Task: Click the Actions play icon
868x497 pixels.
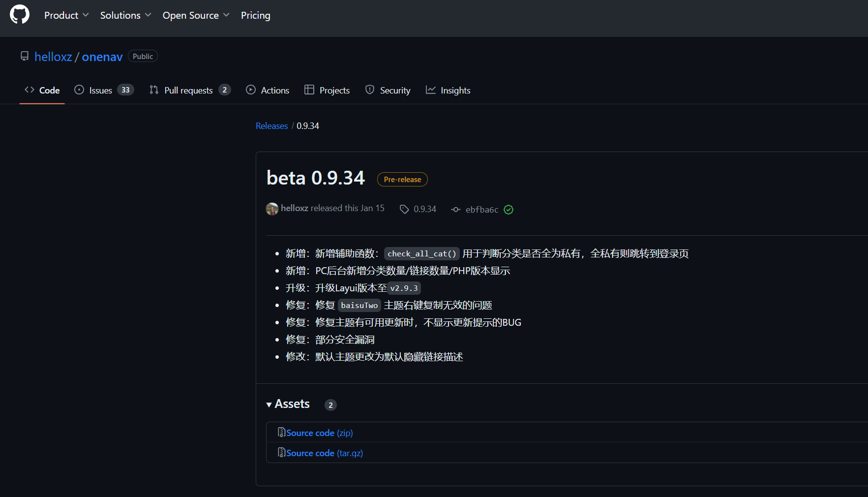Action: tap(251, 90)
